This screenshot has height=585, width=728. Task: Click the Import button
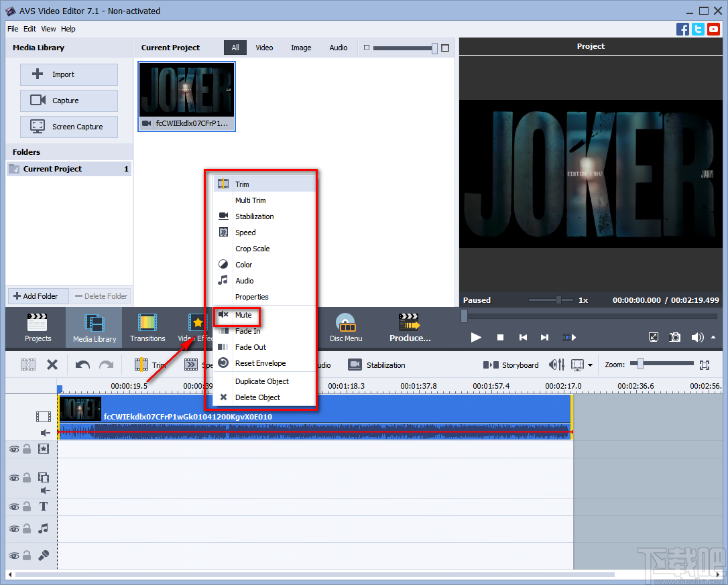[69, 74]
